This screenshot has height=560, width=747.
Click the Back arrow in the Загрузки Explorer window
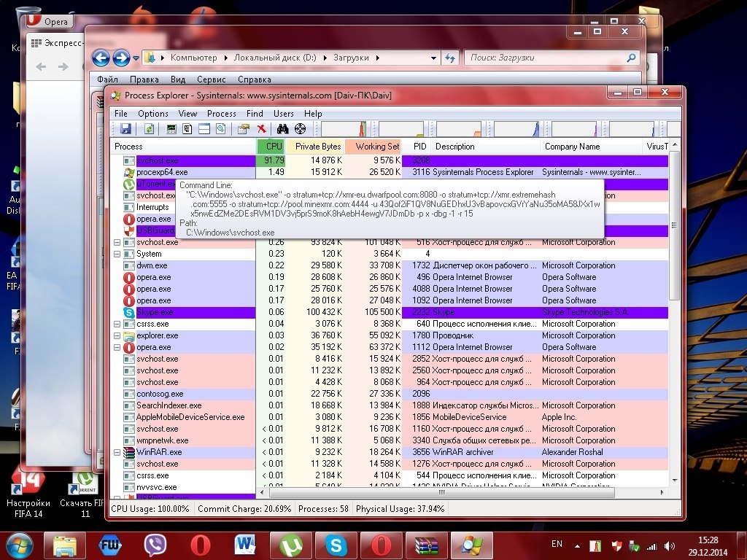pos(101,58)
